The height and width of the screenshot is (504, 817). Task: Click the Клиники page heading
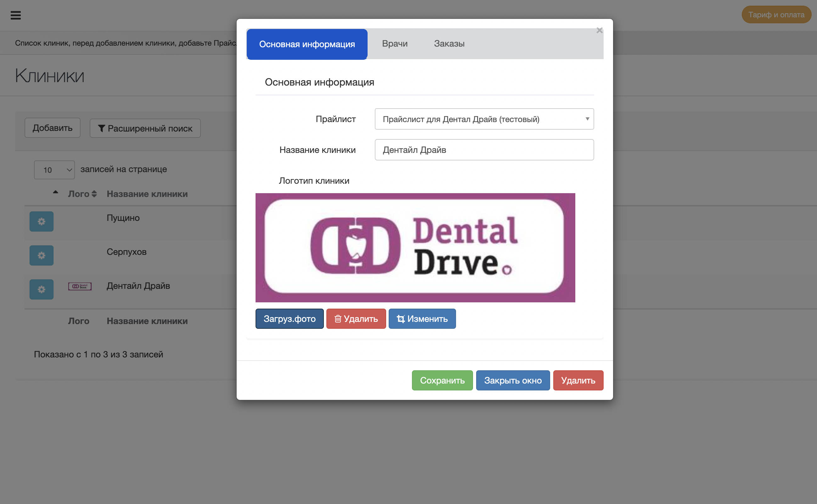pos(49,76)
